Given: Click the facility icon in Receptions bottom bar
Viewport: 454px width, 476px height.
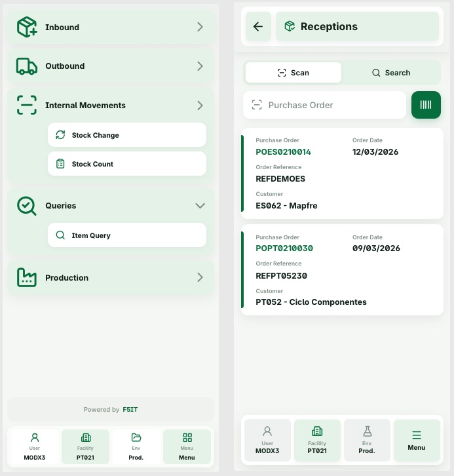Looking at the screenshot, I should point(317,431).
